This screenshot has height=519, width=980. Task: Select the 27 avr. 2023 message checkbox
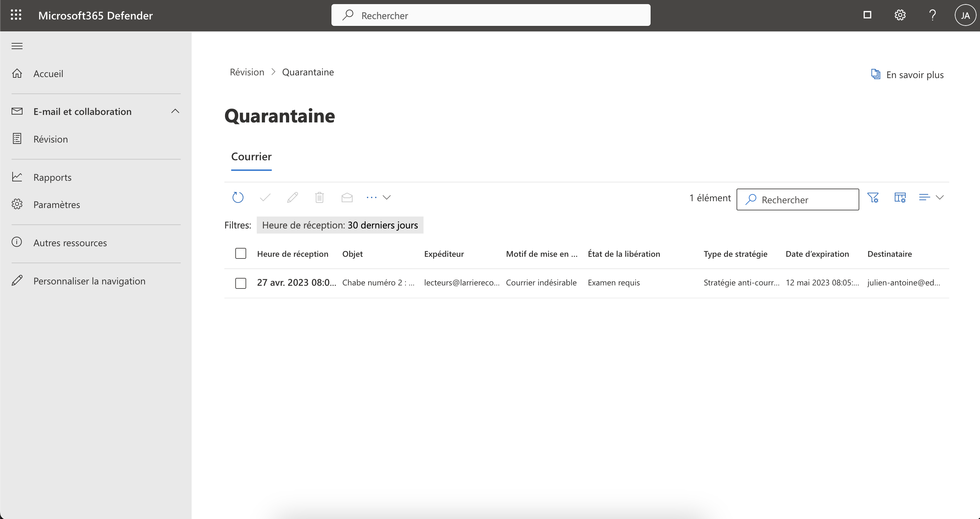241,283
